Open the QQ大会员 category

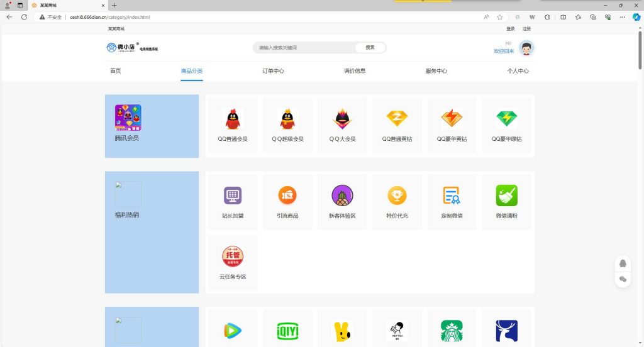point(342,125)
